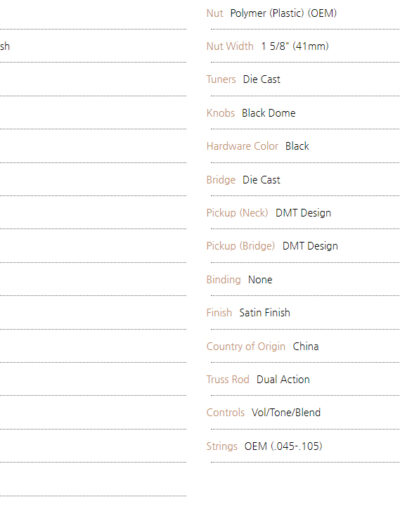
Task: Select the Dual Action value
Action: point(283,379)
